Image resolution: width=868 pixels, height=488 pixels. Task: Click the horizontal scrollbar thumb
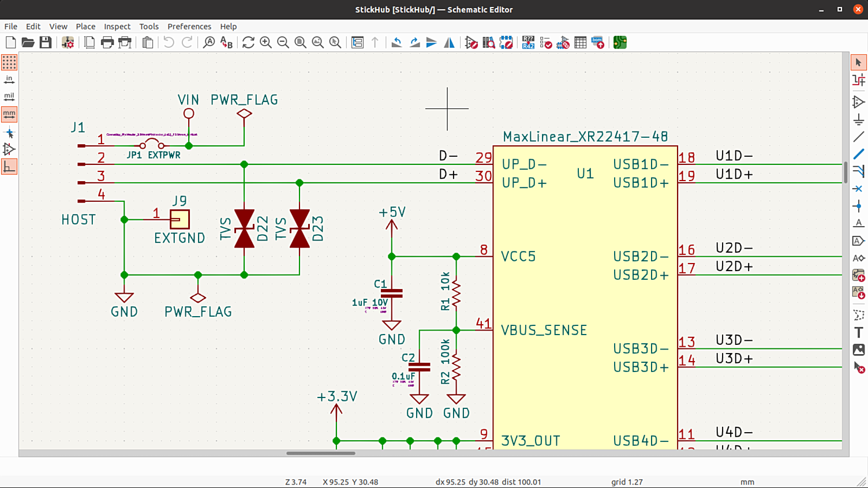point(320,453)
